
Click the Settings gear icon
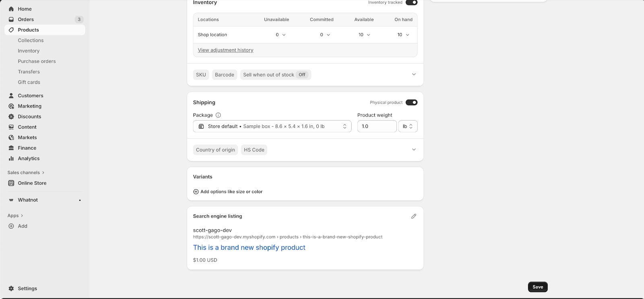(x=11, y=289)
